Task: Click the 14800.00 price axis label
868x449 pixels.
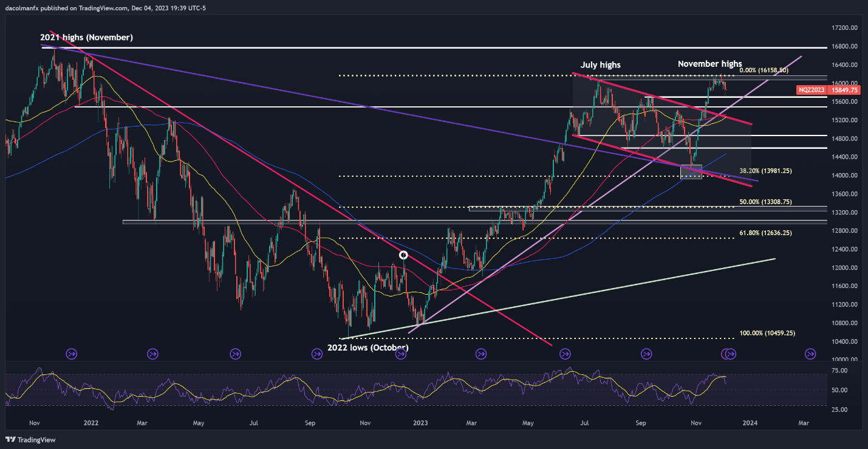Action: [x=845, y=139]
